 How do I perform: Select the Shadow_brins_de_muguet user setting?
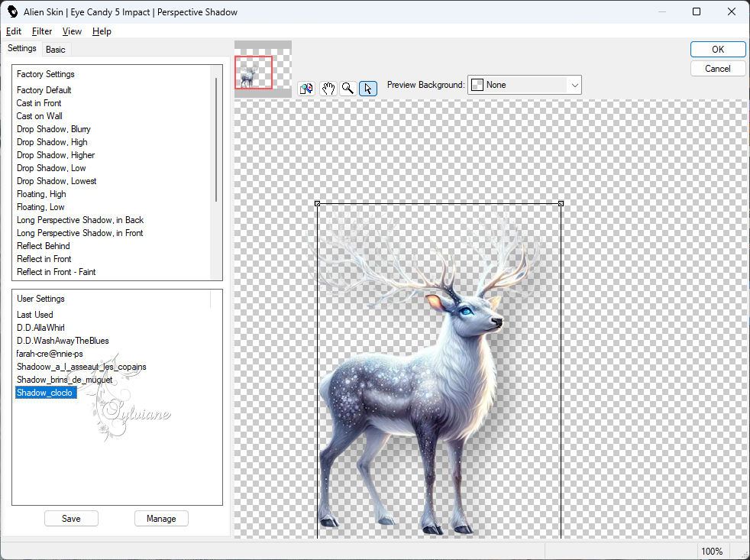[65, 379]
